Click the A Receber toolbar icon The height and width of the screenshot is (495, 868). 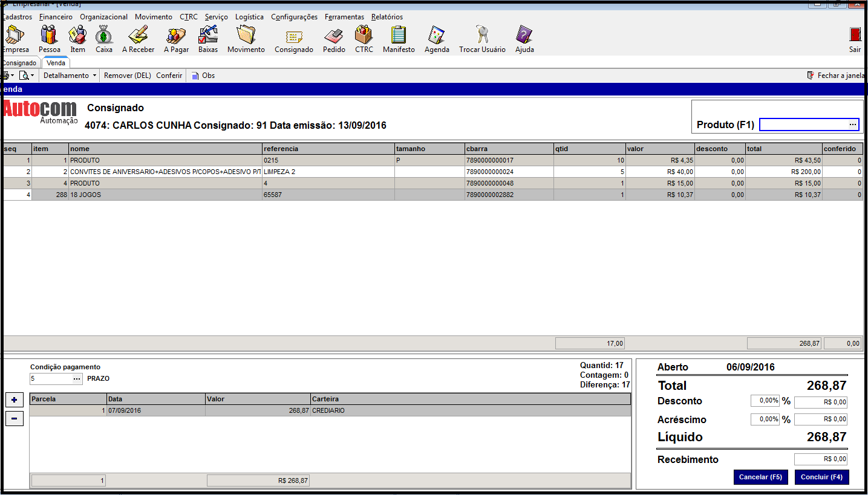(x=138, y=36)
